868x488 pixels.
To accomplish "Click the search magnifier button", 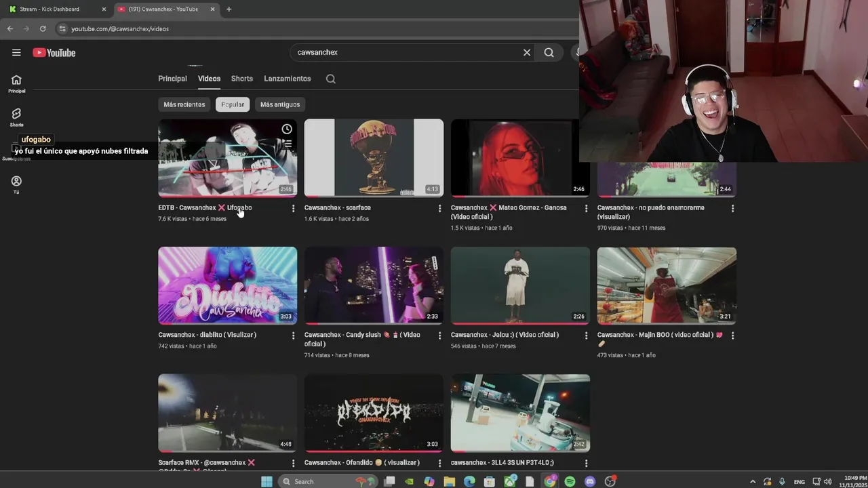I will (x=549, y=52).
